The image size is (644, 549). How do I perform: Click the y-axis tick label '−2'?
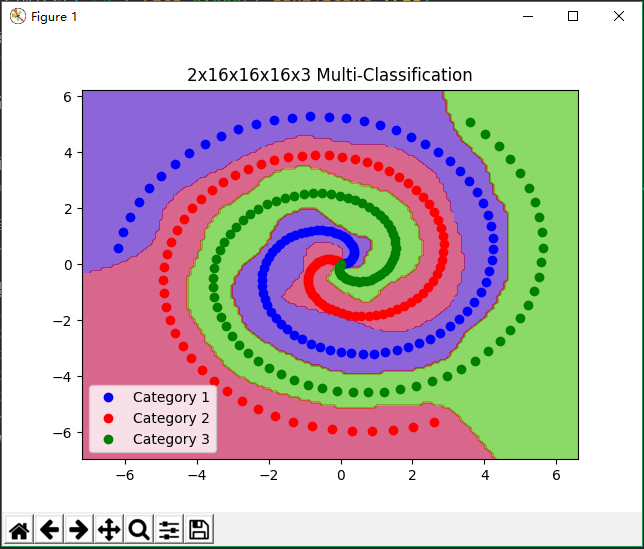[x=62, y=321]
